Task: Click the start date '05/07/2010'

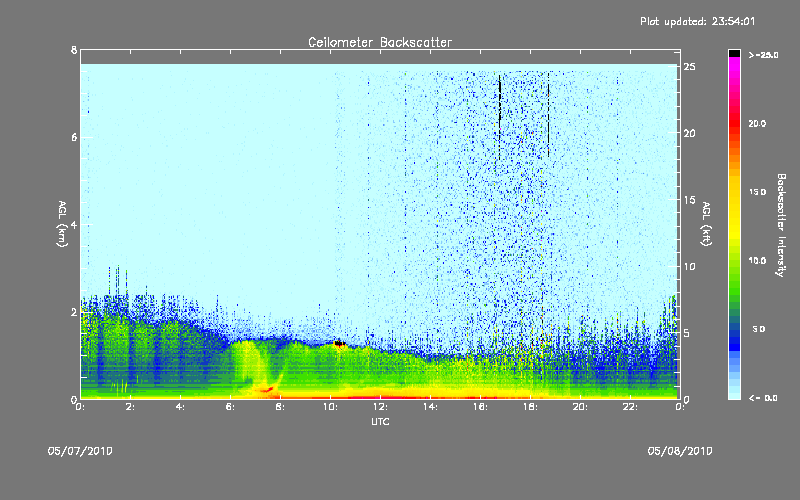Action: pyautogui.click(x=80, y=451)
